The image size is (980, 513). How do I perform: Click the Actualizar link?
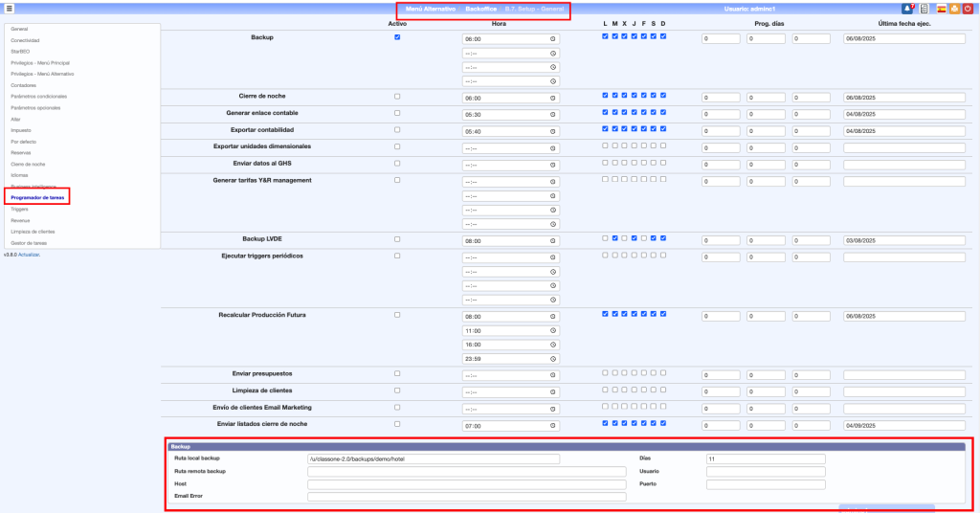[30, 255]
